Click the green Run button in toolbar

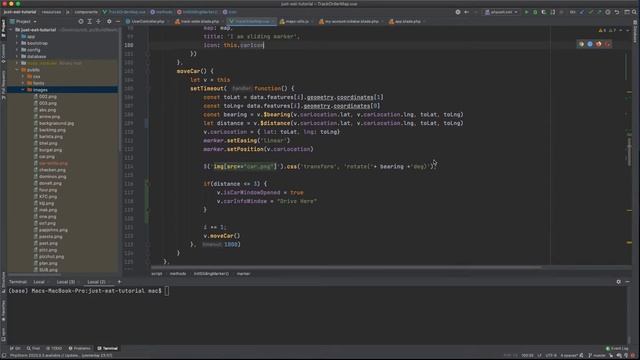(x=527, y=12)
